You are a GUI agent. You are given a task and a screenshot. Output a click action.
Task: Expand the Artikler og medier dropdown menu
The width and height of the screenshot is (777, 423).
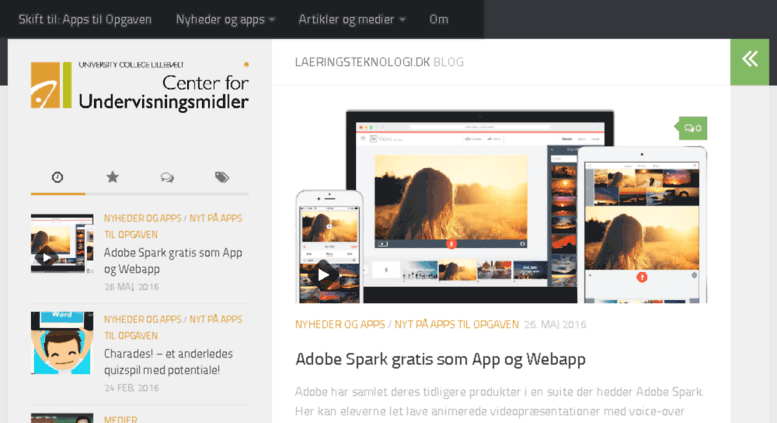tap(352, 19)
